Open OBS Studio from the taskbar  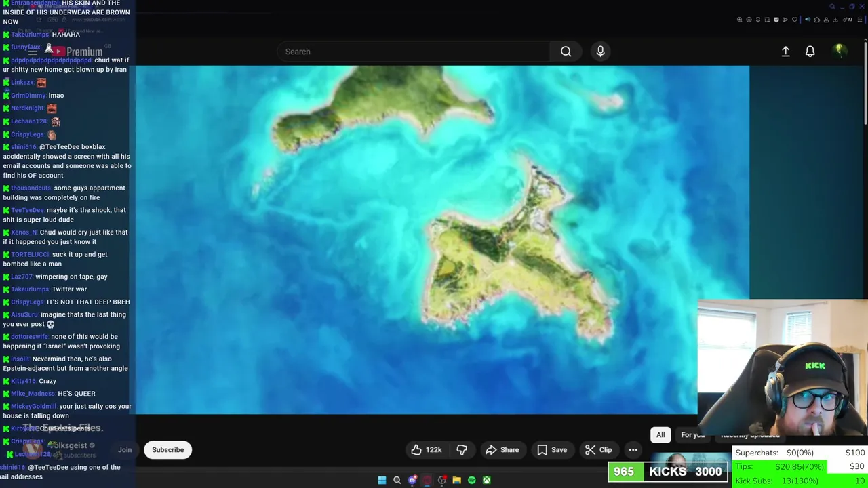[x=442, y=480]
